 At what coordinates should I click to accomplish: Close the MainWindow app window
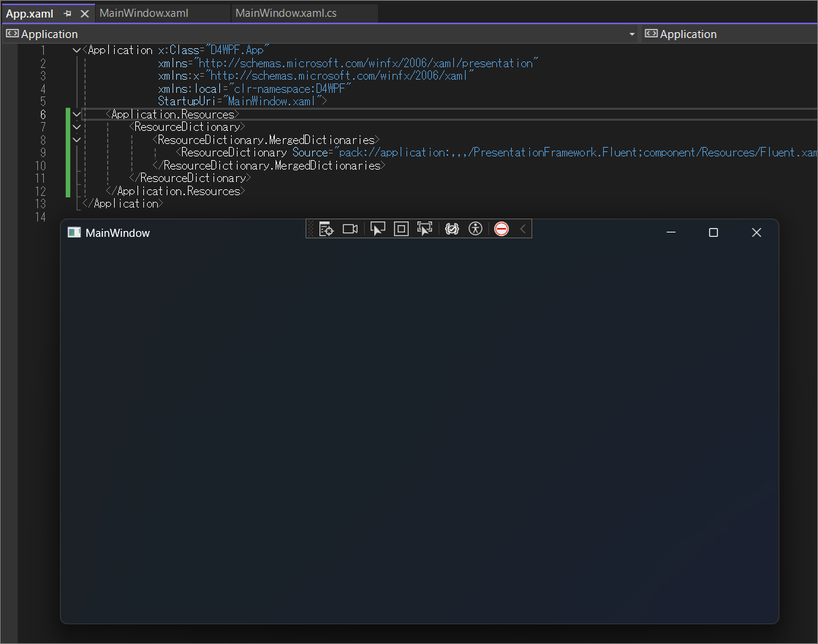click(757, 232)
